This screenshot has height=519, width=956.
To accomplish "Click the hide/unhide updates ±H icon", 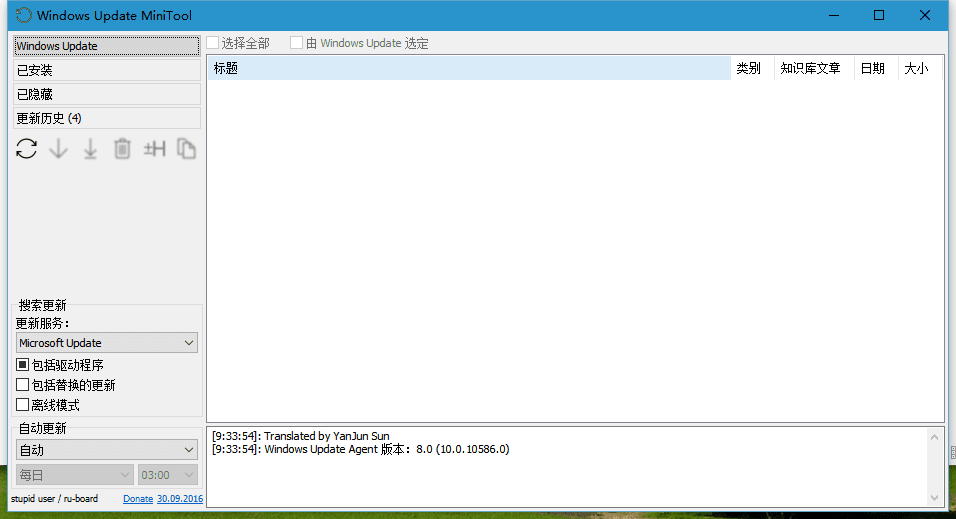I will [154, 149].
